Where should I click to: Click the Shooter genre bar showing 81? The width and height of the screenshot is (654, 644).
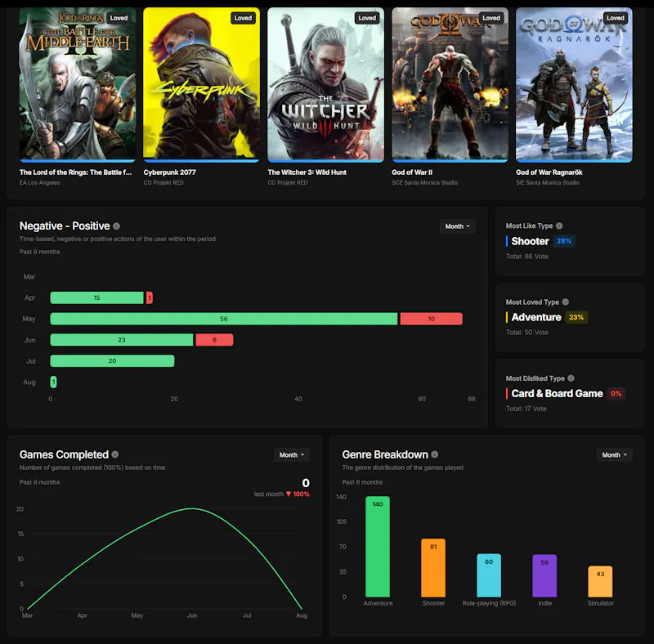433,568
